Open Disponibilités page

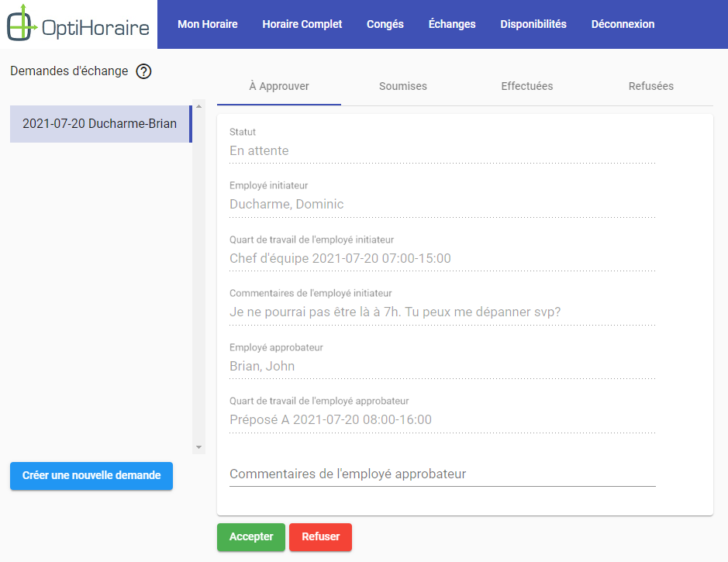pyautogui.click(x=533, y=24)
